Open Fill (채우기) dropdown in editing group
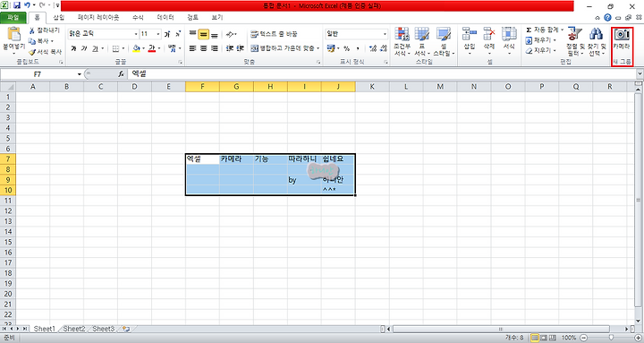This screenshot has width=644, height=343. tap(555, 40)
